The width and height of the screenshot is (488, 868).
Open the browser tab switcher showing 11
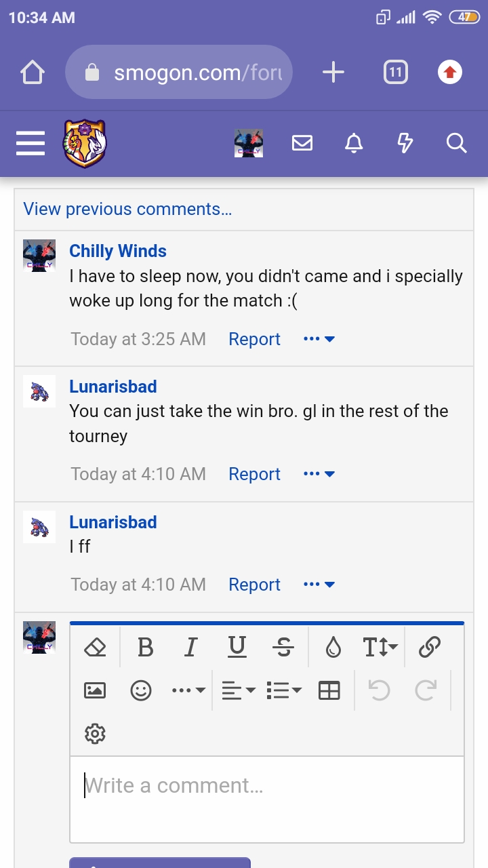[396, 72]
